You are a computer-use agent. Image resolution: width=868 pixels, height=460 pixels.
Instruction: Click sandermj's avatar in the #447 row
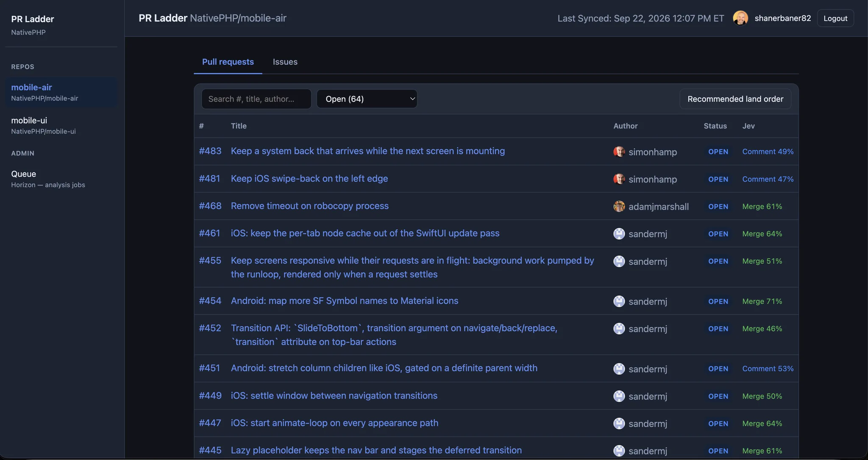coord(619,424)
